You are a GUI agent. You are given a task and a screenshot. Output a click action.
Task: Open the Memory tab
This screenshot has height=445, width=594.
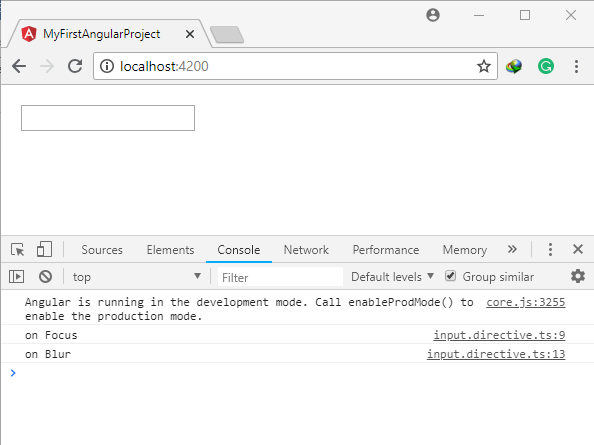[x=465, y=250]
